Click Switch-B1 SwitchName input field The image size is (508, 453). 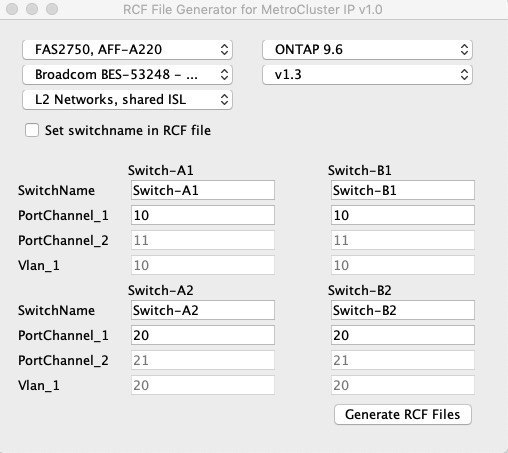pyautogui.click(x=403, y=190)
